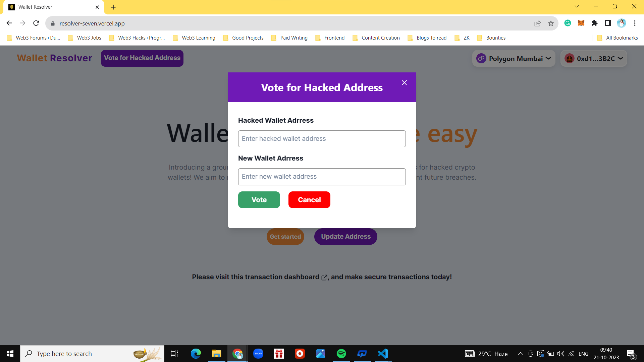Focus the new wallet address field
The height and width of the screenshot is (362, 644).
click(x=322, y=177)
